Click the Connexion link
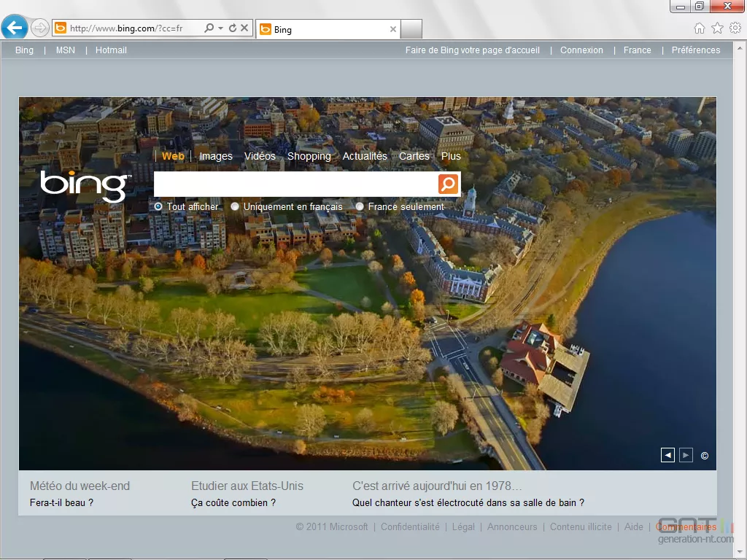747x560 pixels. pyautogui.click(x=581, y=50)
